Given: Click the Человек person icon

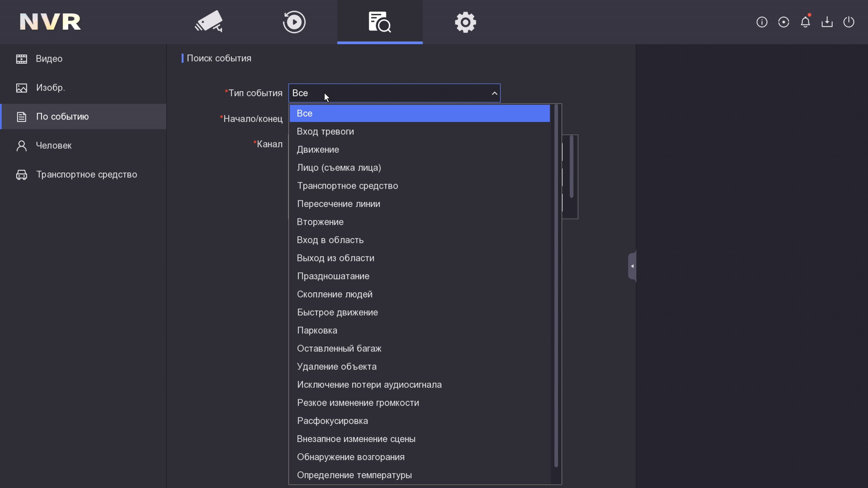Looking at the screenshot, I should click(22, 146).
